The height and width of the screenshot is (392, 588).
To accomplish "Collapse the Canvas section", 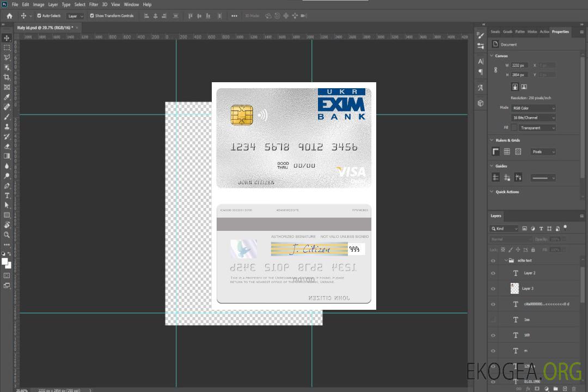I will [492, 56].
